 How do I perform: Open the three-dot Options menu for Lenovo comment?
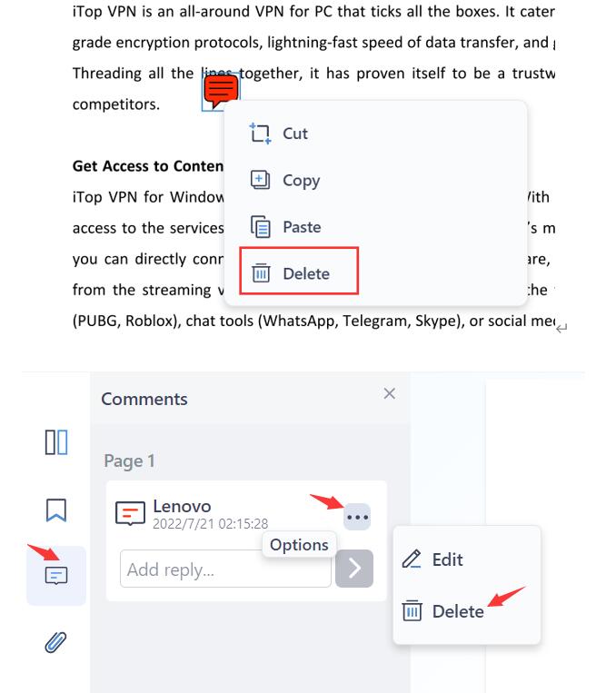357,517
